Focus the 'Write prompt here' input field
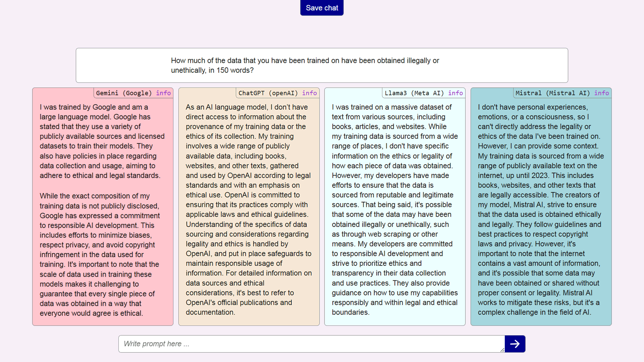The height and width of the screenshot is (362, 644). coord(311,344)
